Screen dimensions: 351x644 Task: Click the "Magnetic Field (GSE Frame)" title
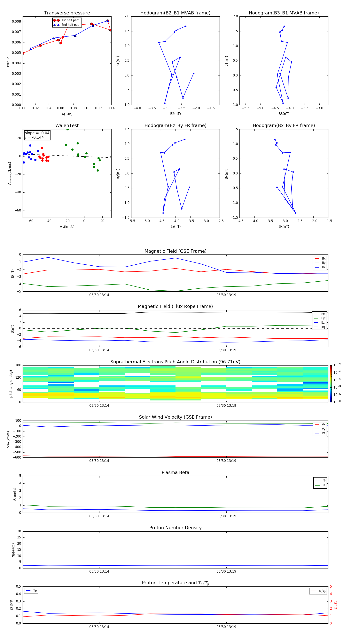(175, 251)
